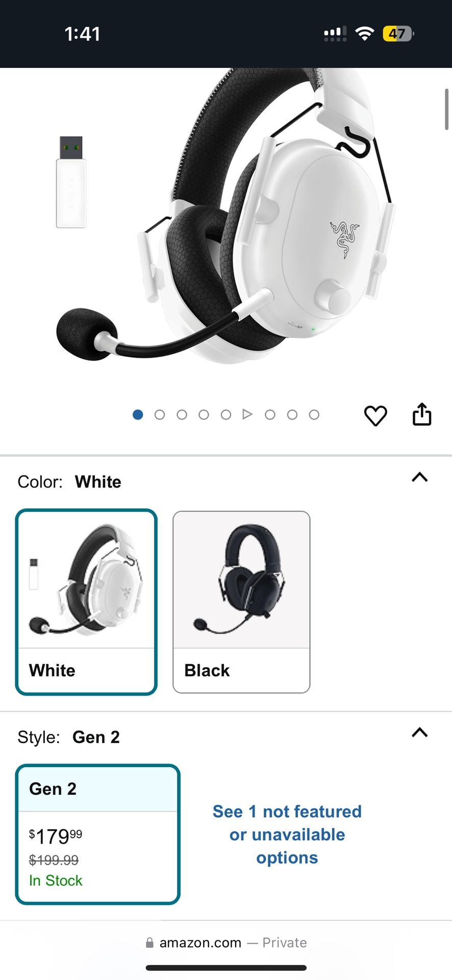Tap the cellular signal bars icon
Image resolution: width=452 pixels, height=980 pixels.
point(335,34)
